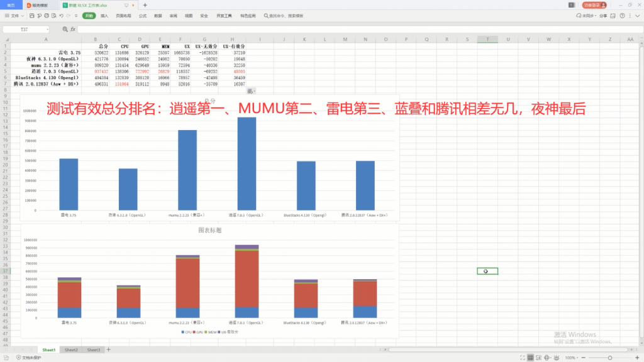This screenshot has width=644, height=362.
Task: Click the Save icon in the toolbar
Action: 31,16
